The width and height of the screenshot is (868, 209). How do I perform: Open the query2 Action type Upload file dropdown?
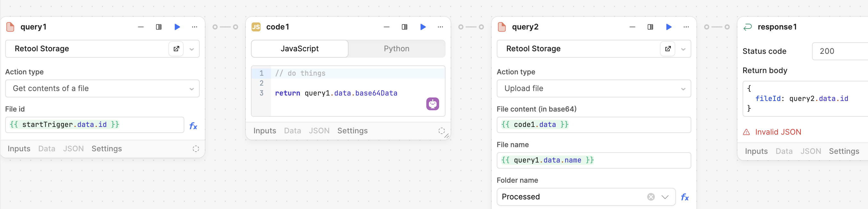click(594, 88)
